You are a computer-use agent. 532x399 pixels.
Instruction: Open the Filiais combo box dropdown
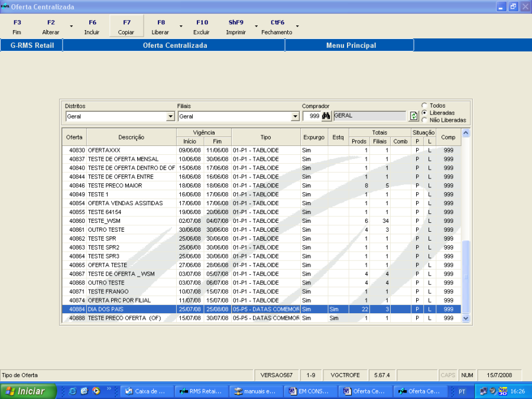coord(295,116)
